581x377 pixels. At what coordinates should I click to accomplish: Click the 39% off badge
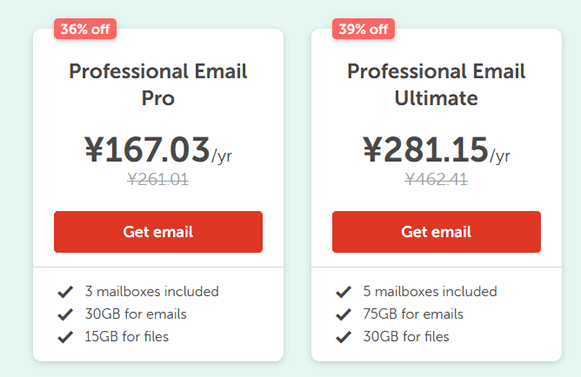[363, 29]
